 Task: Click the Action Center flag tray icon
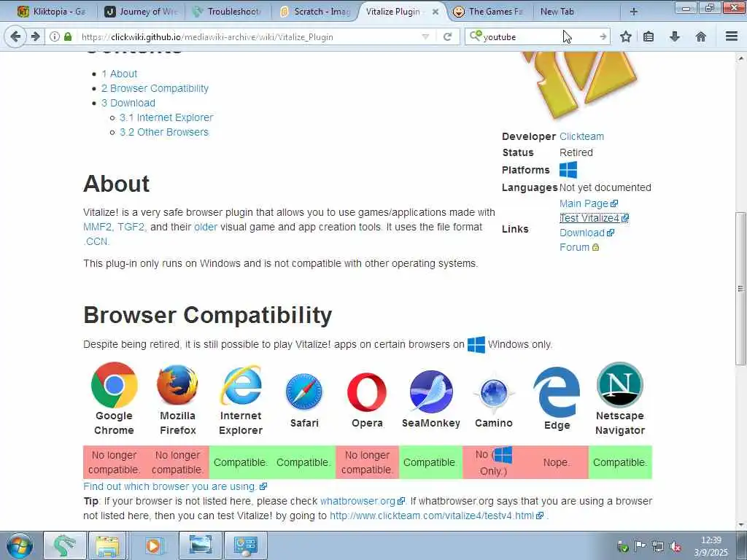(x=640, y=546)
